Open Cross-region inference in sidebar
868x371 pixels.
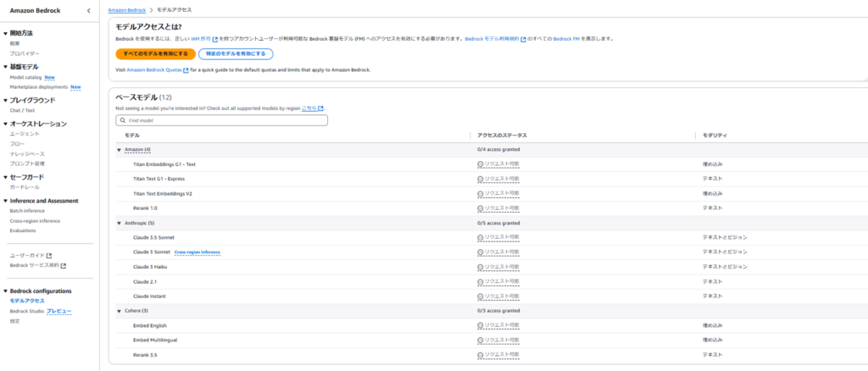[x=35, y=220]
